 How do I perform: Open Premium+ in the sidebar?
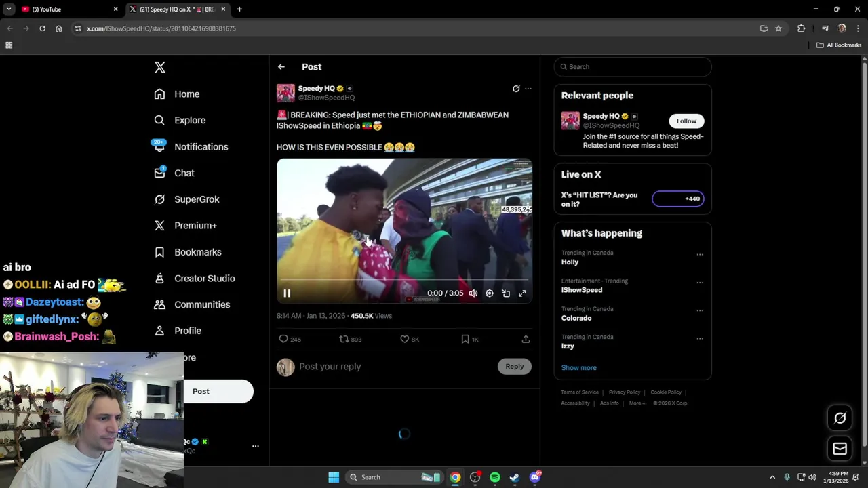tap(185, 226)
